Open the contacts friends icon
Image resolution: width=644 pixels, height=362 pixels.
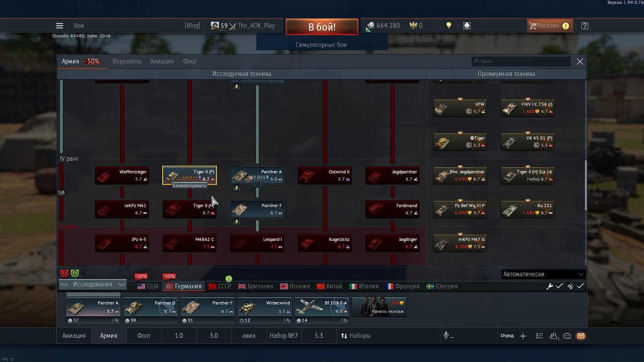(554, 336)
